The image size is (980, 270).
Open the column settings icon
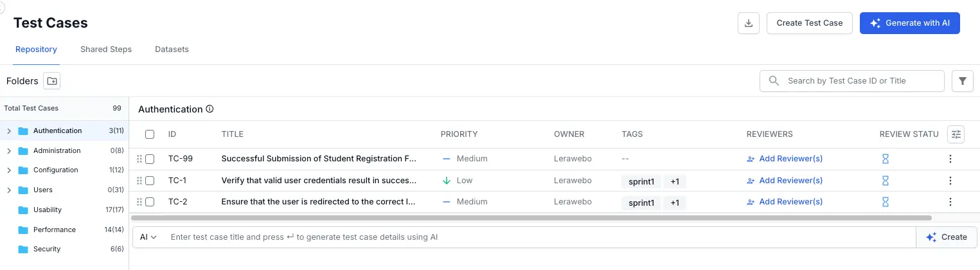pos(957,134)
